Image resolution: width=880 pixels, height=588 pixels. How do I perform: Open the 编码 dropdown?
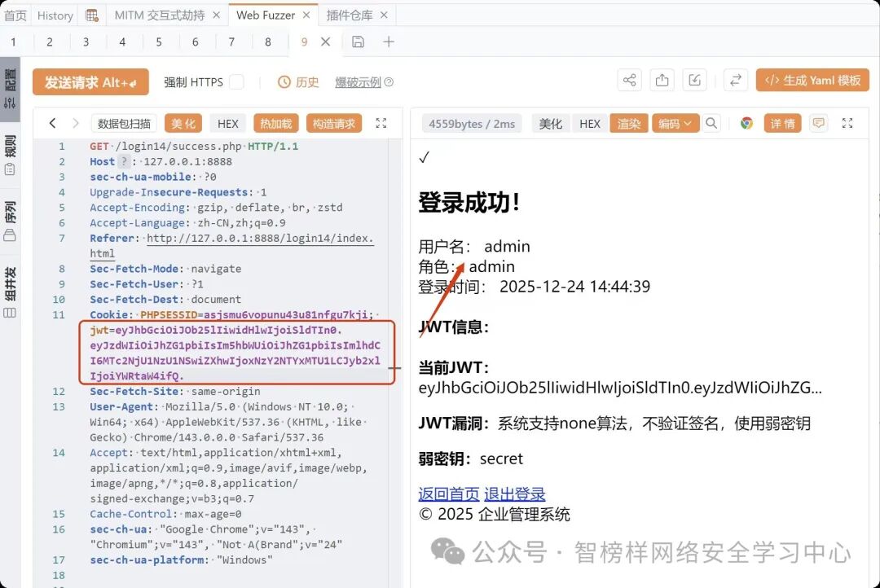coord(675,123)
